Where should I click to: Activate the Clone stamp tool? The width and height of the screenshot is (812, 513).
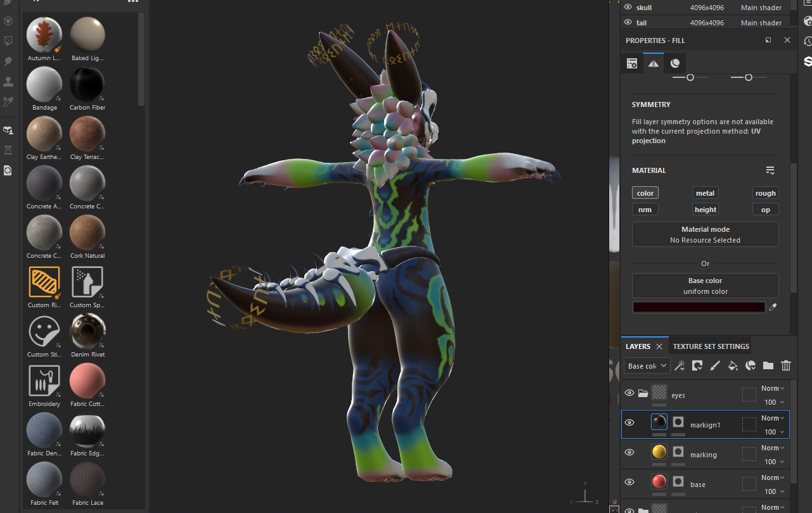tap(8, 81)
